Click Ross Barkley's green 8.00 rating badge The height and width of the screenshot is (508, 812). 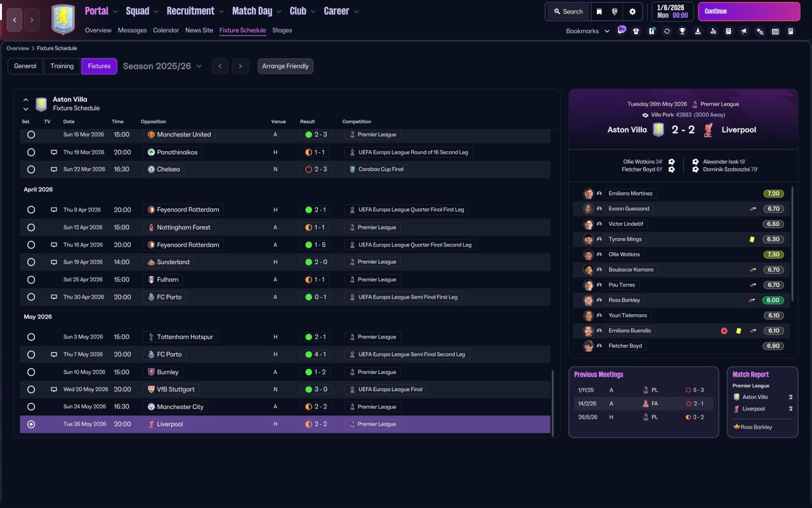[773, 300]
